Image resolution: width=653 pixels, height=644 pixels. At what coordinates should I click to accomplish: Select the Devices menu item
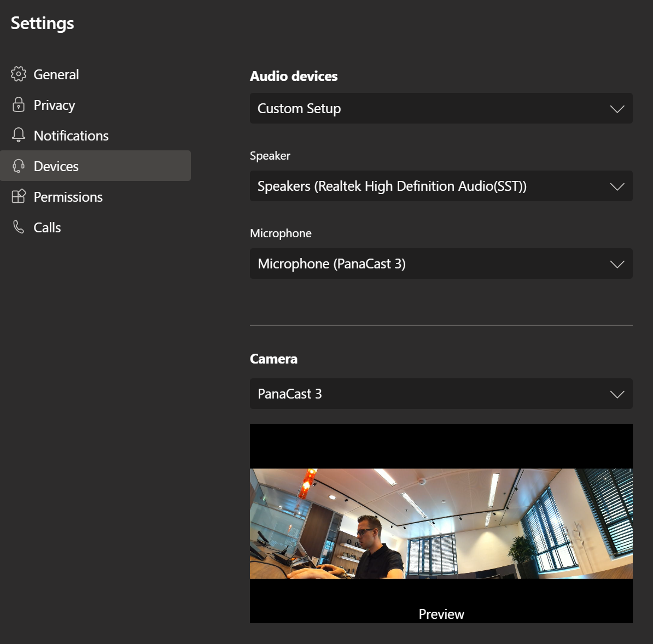coord(56,166)
